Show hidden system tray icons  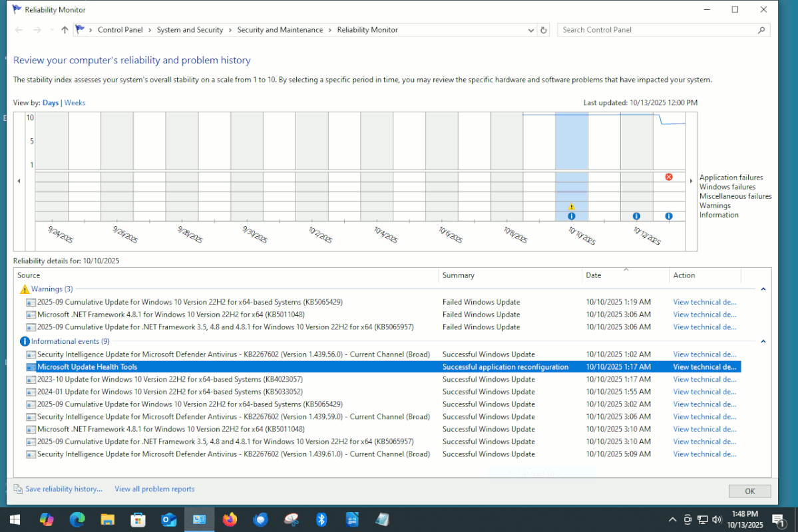coord(672,519)
